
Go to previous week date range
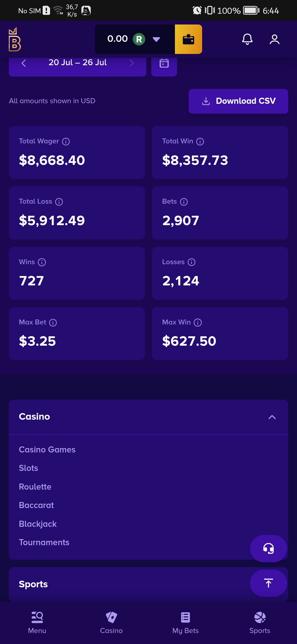click(24, 63)
